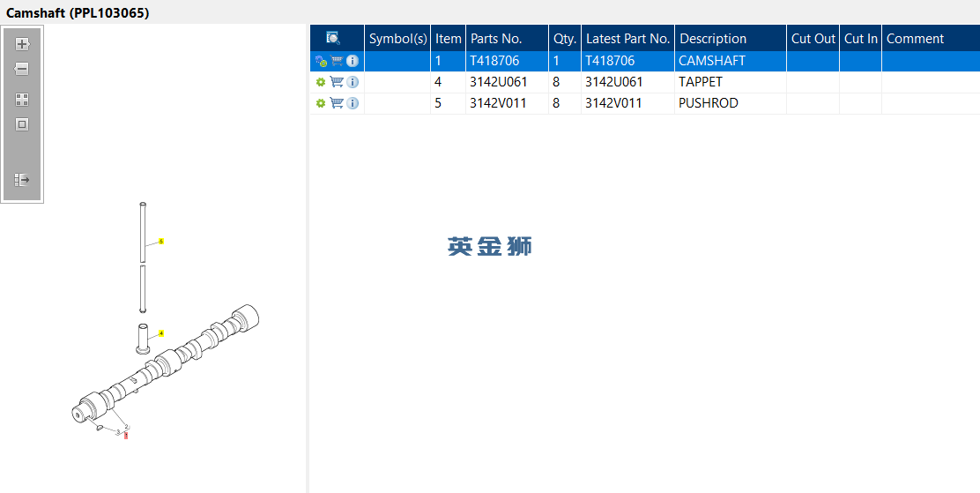The image size is (980, 493).
Task: Click the gear icon in the CAMSHAFT row
Action: (x=321, y=61)
